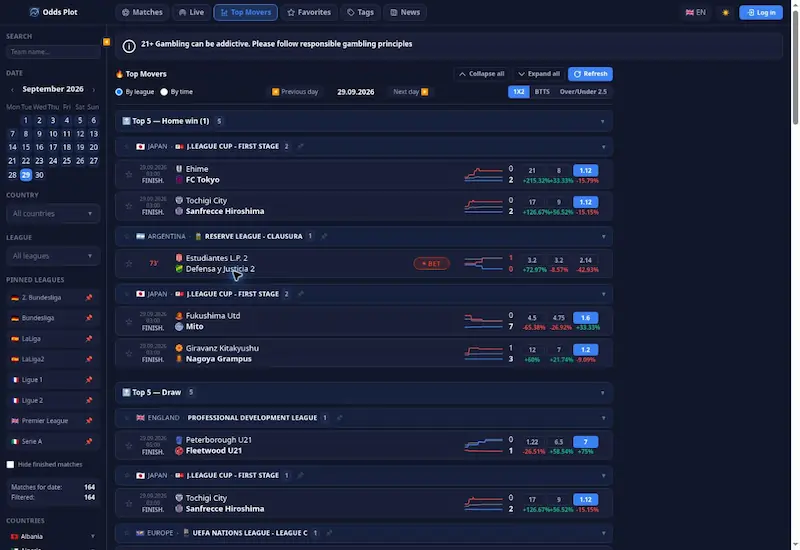Unpin the LaLiga pinned league
The width and height of the screenshot is (800, 550).
pos(89,339)
